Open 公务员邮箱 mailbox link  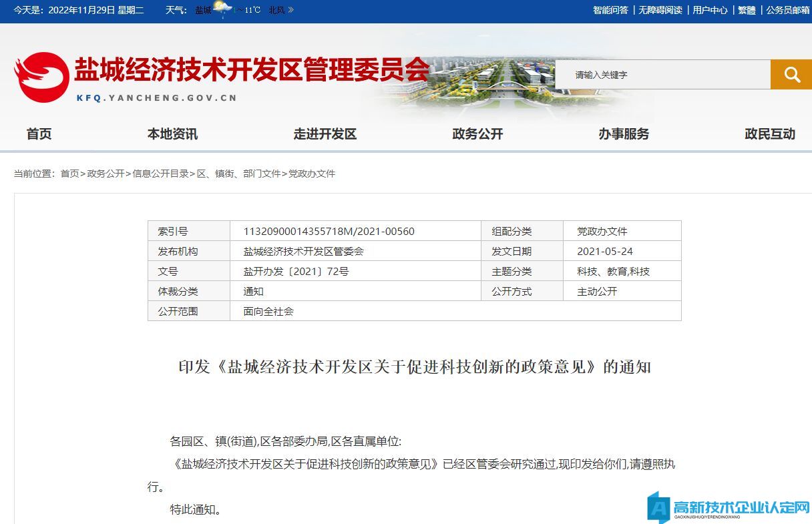click(787, 10)
